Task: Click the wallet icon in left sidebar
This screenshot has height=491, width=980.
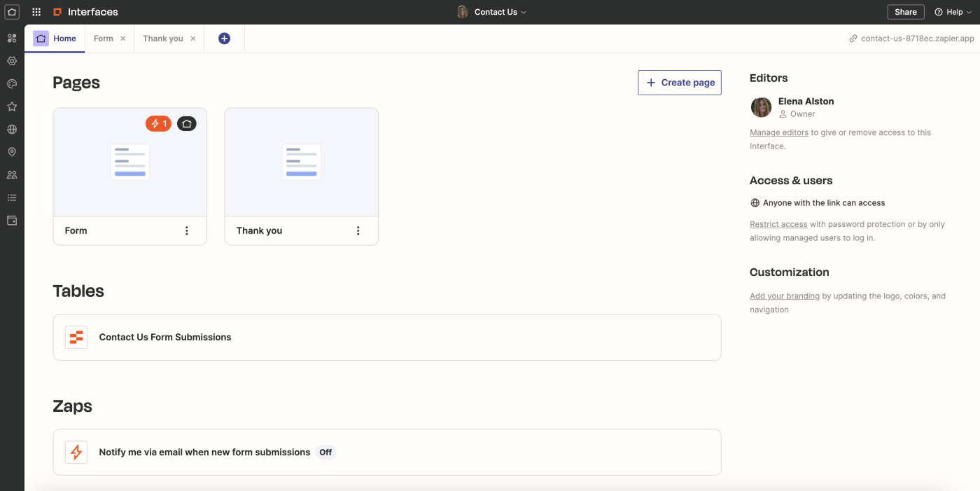Action: pos(12,221)
